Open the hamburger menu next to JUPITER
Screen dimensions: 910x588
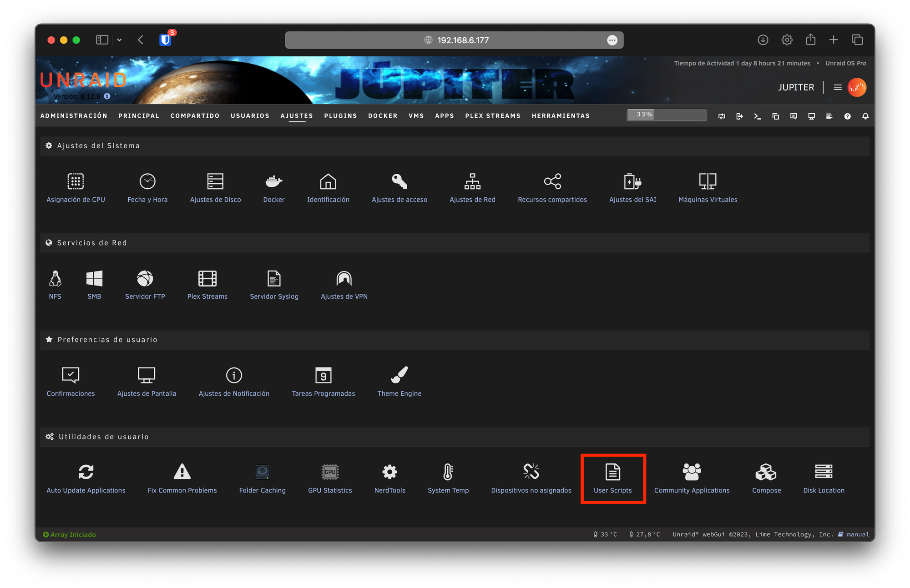[x=837, y=87]
